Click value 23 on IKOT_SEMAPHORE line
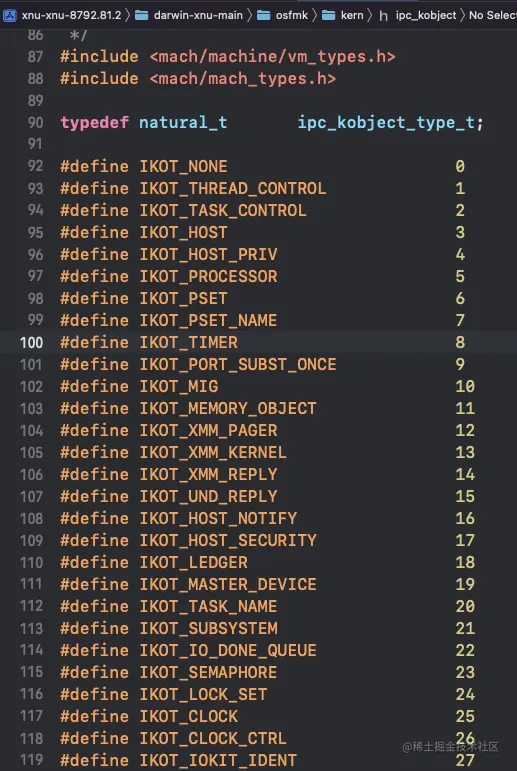 pos(465,672)
